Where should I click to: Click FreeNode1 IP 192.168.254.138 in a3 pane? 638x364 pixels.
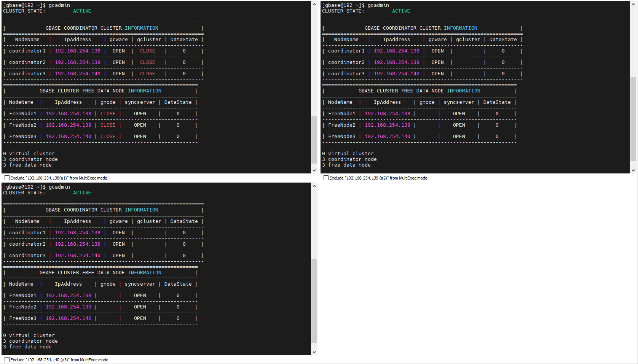point(69,296)
